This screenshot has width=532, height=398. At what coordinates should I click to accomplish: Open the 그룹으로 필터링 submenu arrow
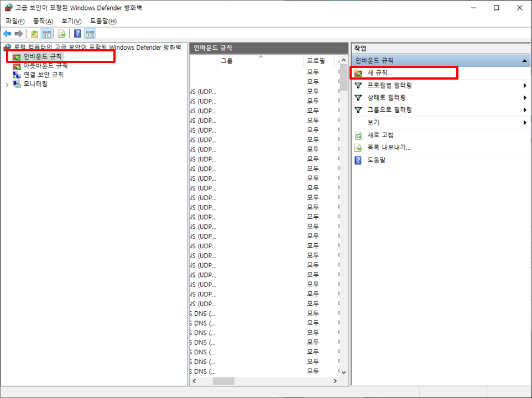[x=525, y=110]
